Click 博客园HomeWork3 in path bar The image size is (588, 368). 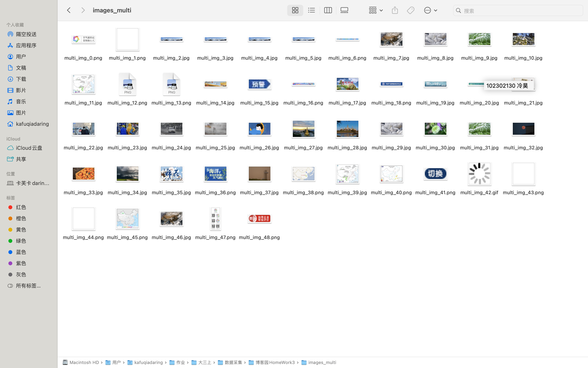(275, 362)
